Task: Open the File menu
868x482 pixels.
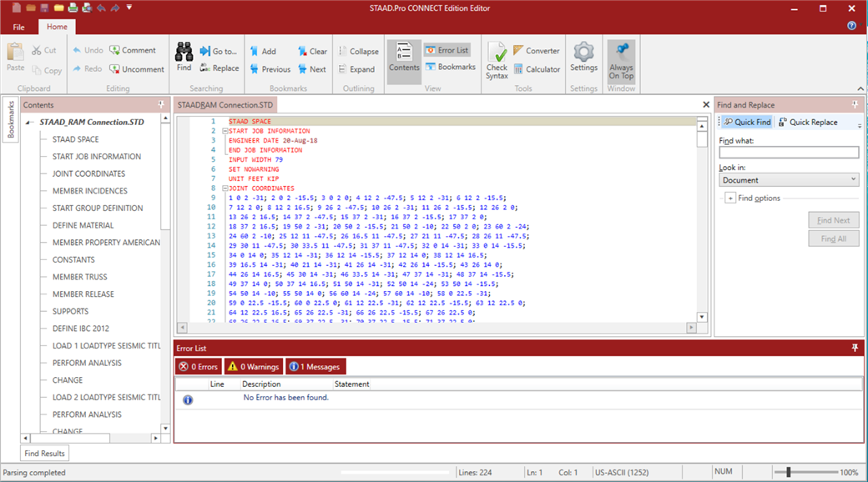Action: coord(19,28)
